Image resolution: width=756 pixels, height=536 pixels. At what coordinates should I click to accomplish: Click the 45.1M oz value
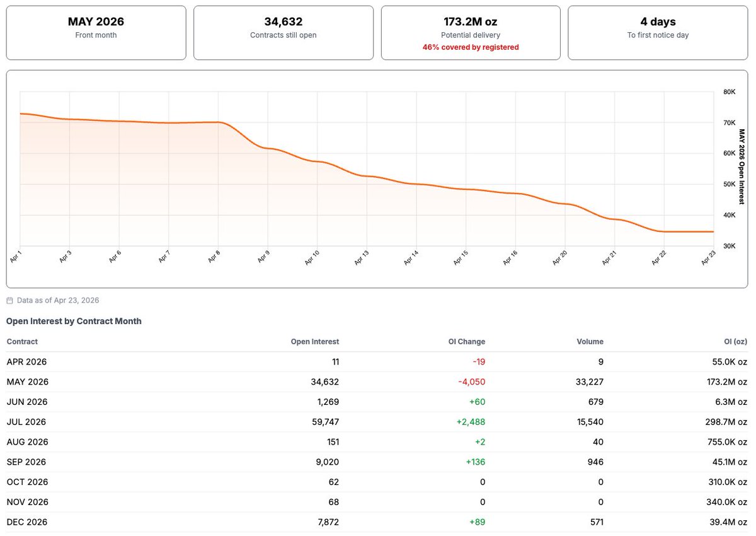730,462
